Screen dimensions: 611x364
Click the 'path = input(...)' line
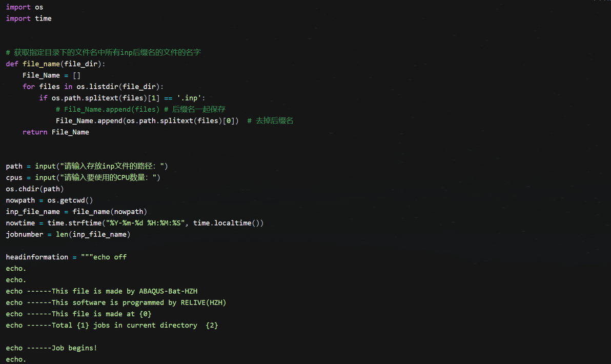[87, 166]
